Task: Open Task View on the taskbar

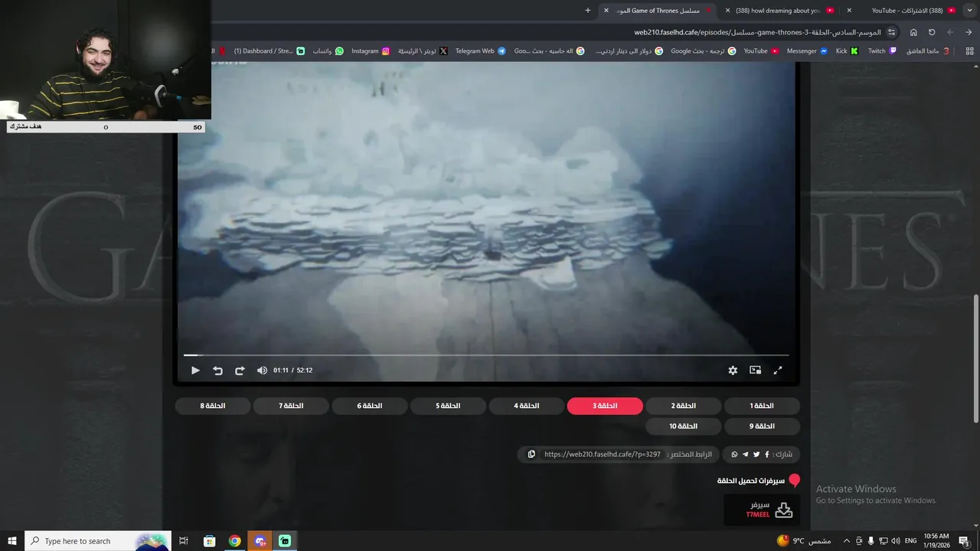Action: coord(184,541)
